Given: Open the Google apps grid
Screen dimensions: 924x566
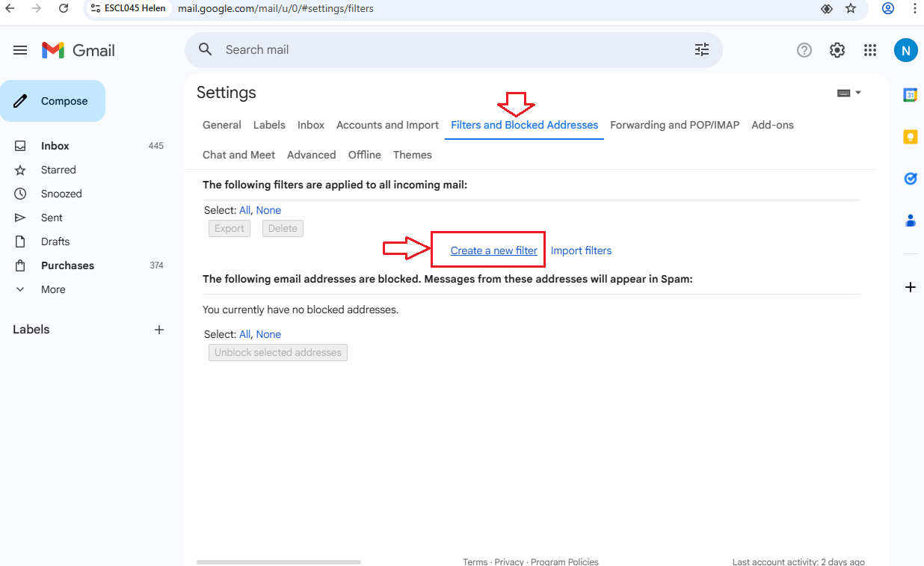Looking at the screenshot, I should pyautogui.click(x=869, y=50).
